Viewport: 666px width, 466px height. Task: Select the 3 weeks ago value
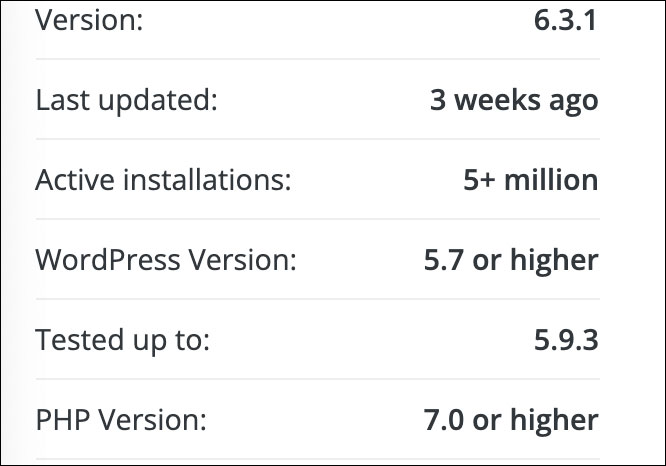514,100
